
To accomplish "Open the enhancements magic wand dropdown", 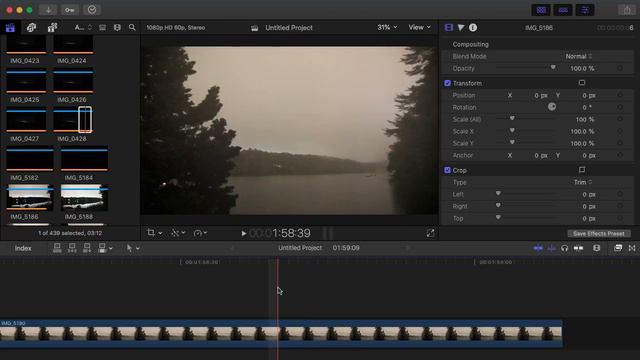I will 178,233.
